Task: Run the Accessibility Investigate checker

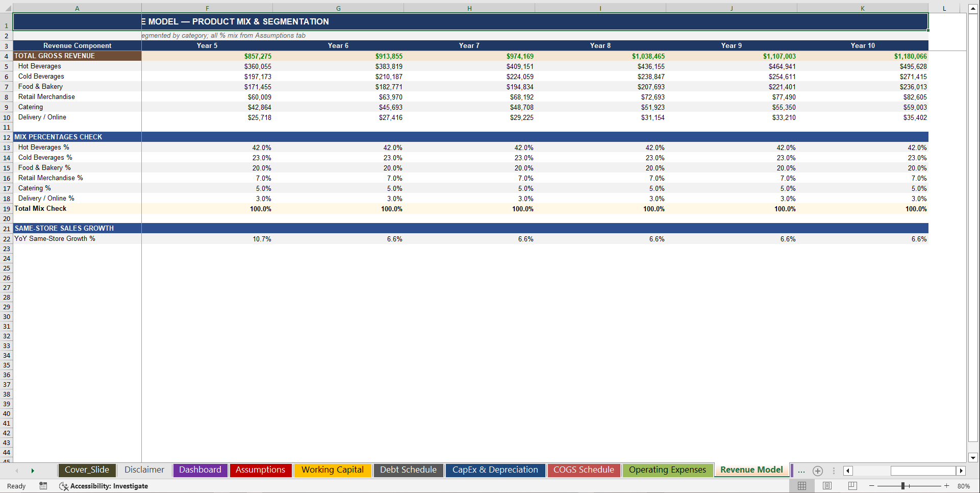Action: pos(104,486)
